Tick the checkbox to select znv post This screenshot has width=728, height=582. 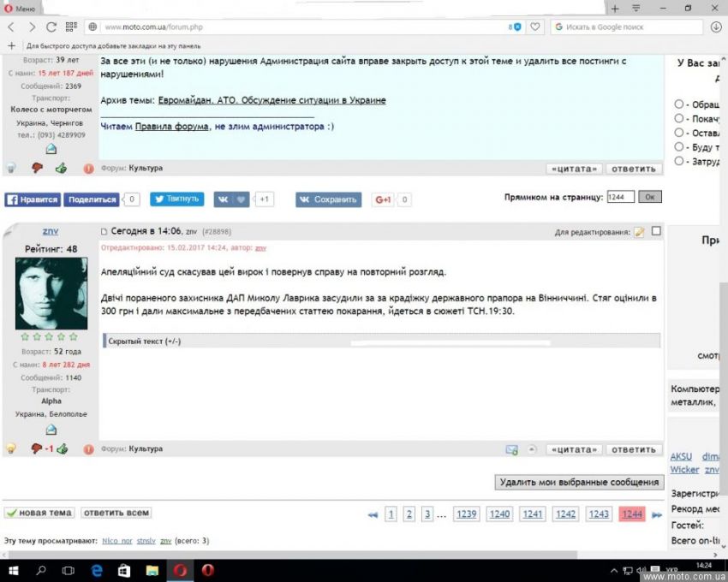coord(656,231)
